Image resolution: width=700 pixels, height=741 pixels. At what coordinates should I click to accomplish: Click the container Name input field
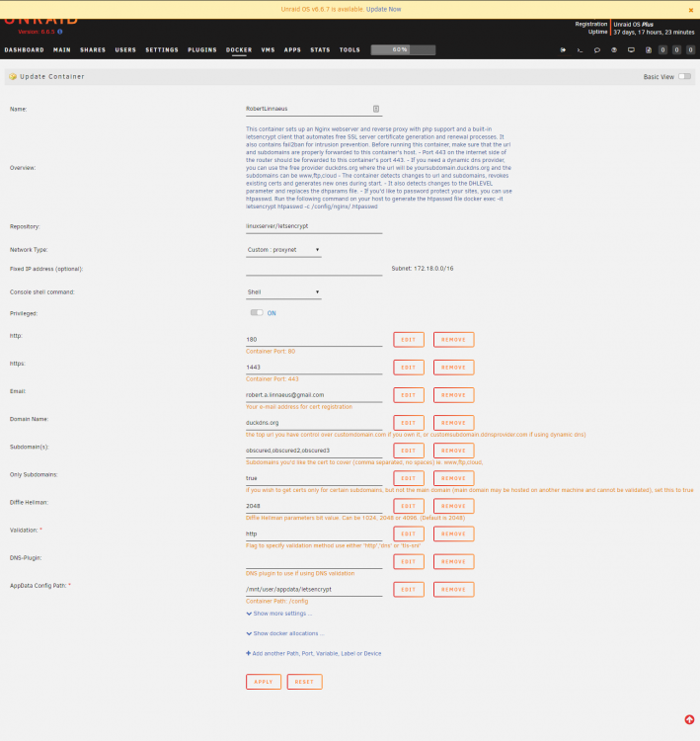click(x=314, y=109)
